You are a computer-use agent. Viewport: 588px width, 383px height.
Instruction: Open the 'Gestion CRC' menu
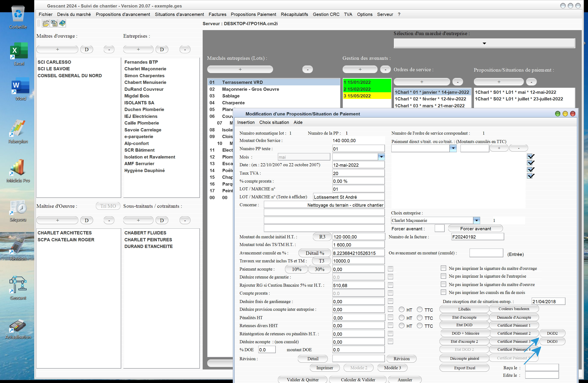click(326, 14)
